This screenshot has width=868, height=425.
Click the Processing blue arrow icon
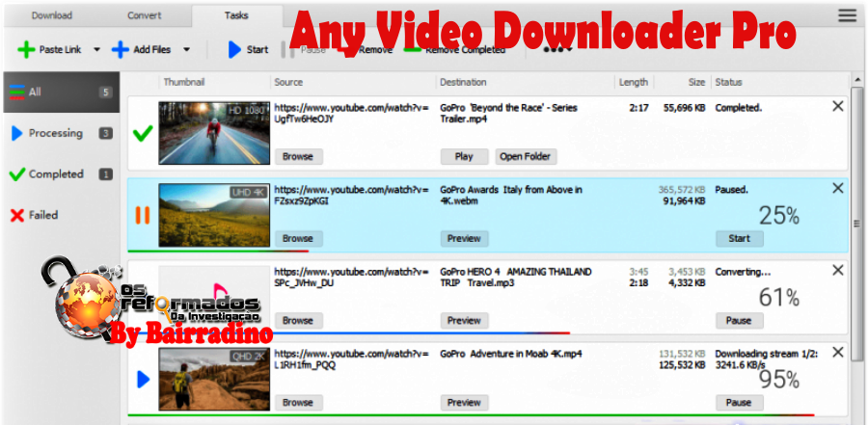17,133
